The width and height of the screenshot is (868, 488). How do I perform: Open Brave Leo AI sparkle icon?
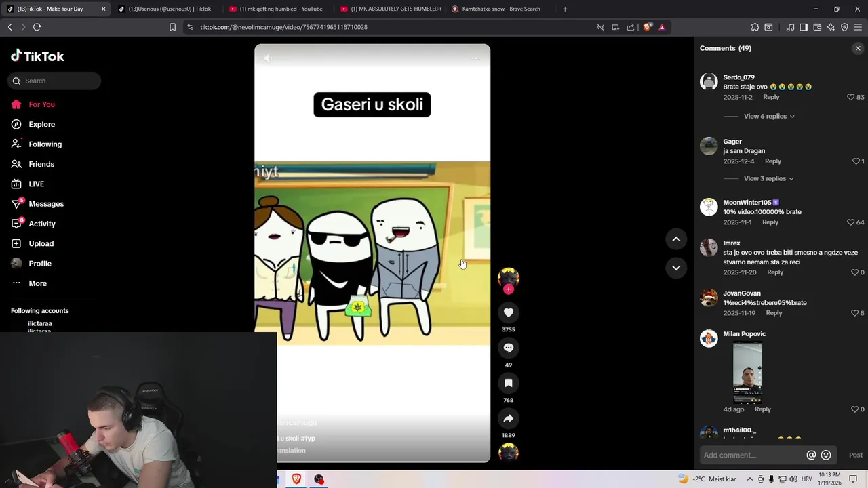[831, 27]
